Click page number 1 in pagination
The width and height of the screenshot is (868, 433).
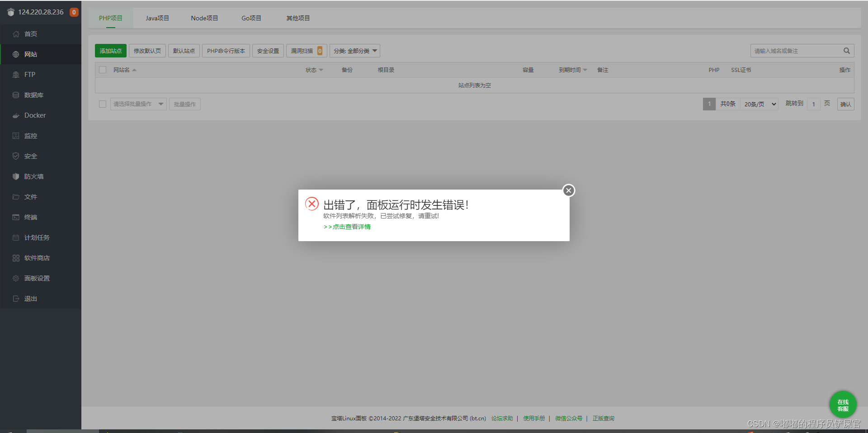click(x=709, y=104)
